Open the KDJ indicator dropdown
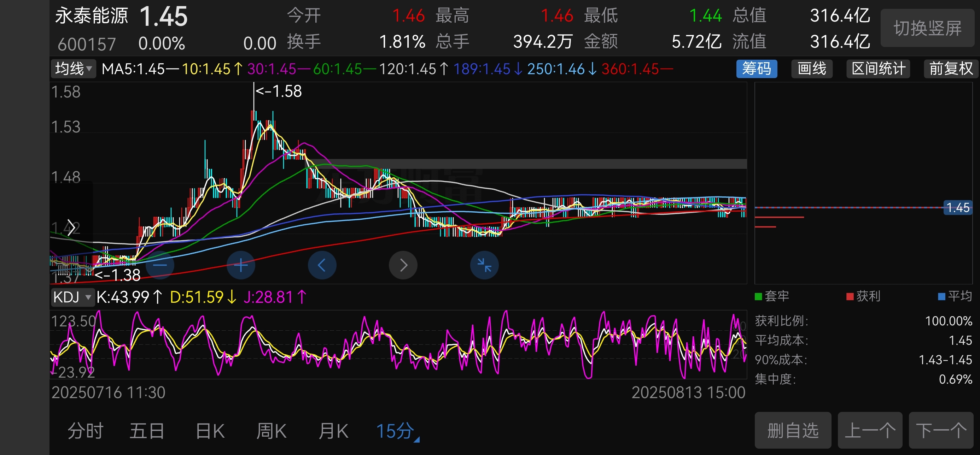 pos(73,297)
